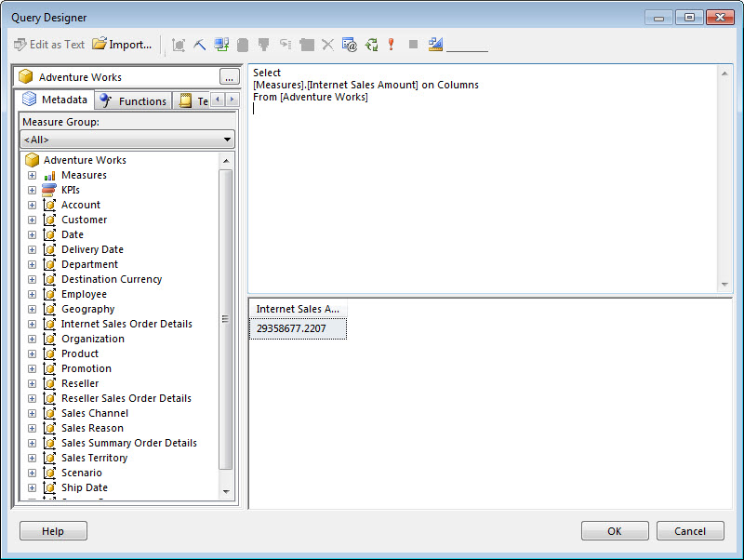Image resolution: width=744 pixels, height=560 pixels.
Task: Expand the Product dimension node
Action: [33, 353]
